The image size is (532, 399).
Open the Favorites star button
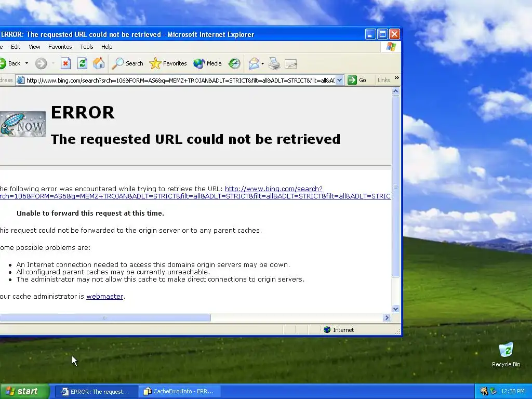(x=168, y=63)
